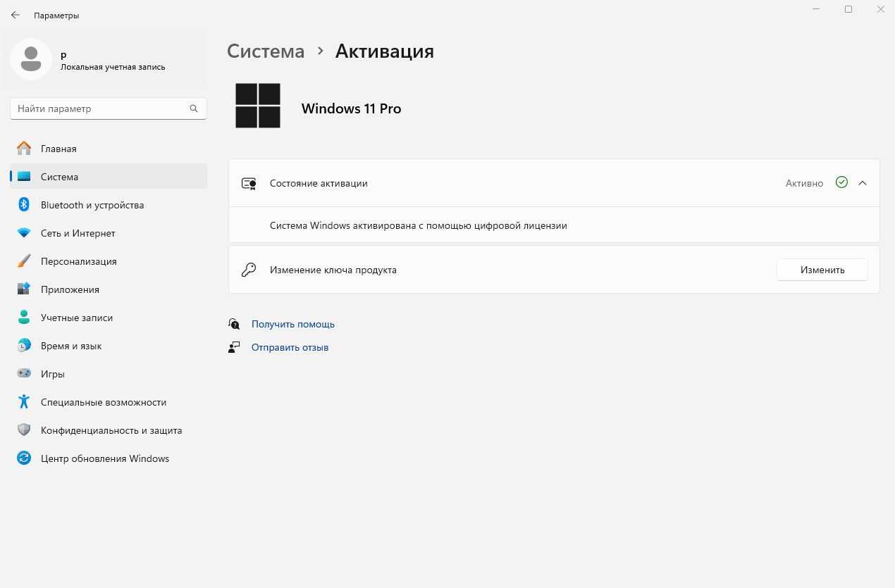
Task: Select Конфиденциальность и защита in the sidebar
Action: [x=109, y=430]
